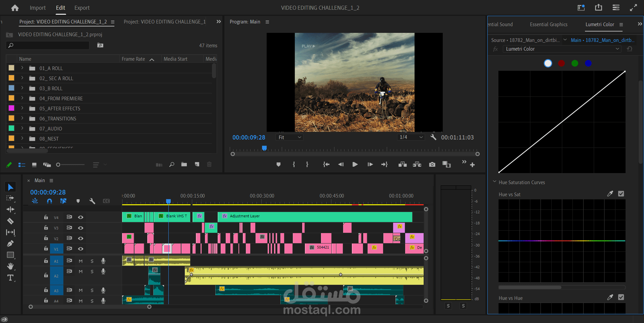Enable voice-over record on A3
This screenshot has width=644, height=323.
point(103,290)
